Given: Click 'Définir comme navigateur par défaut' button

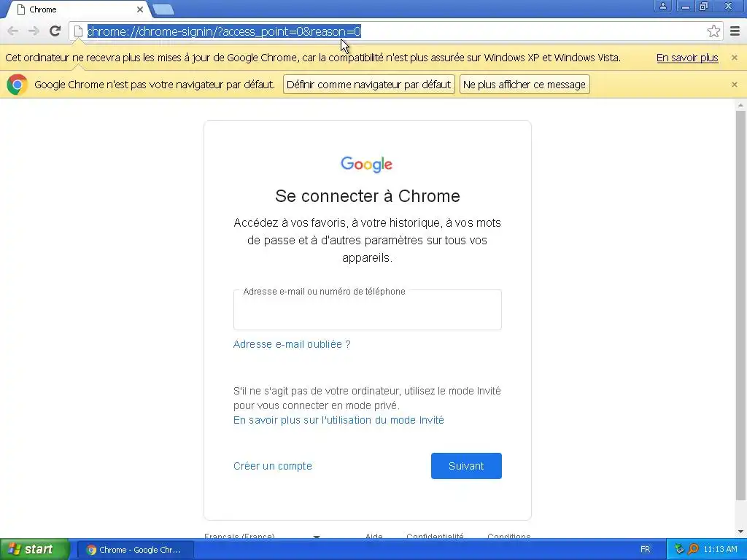Looking at the screenshot, I should pyautogui.click(x=368, y=85).
